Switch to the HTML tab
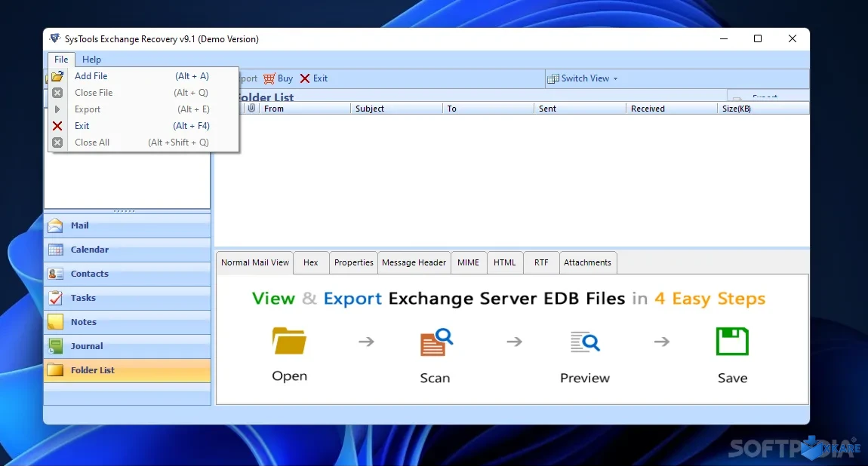 click(504, 262)
